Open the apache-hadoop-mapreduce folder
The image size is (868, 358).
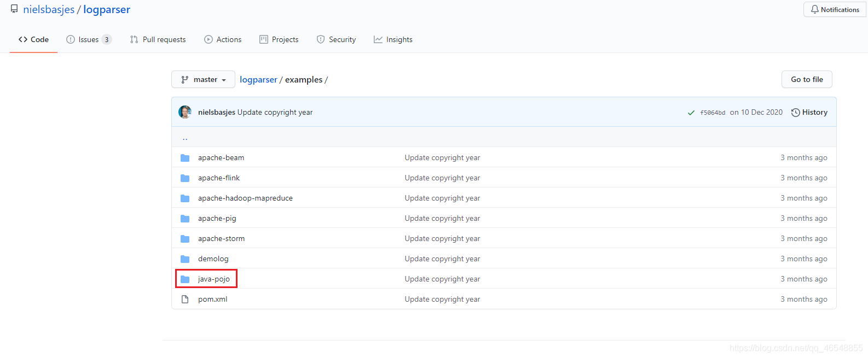pos(245,198)
